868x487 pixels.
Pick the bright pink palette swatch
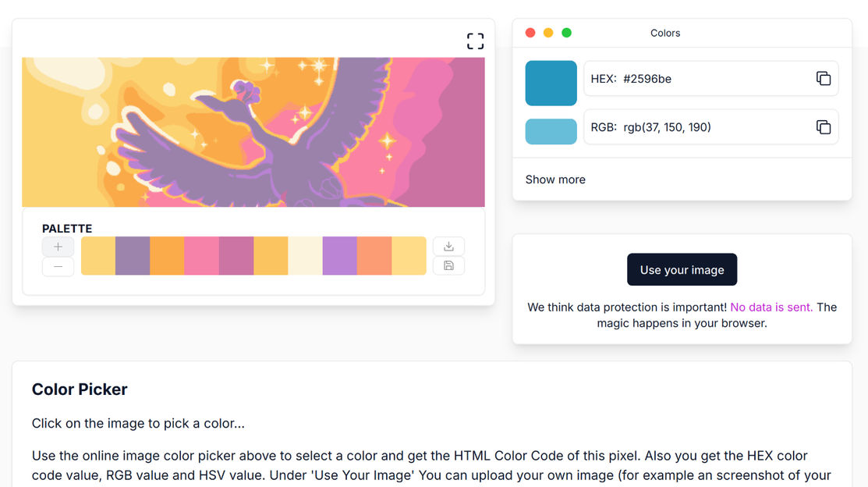pos(201,256)
